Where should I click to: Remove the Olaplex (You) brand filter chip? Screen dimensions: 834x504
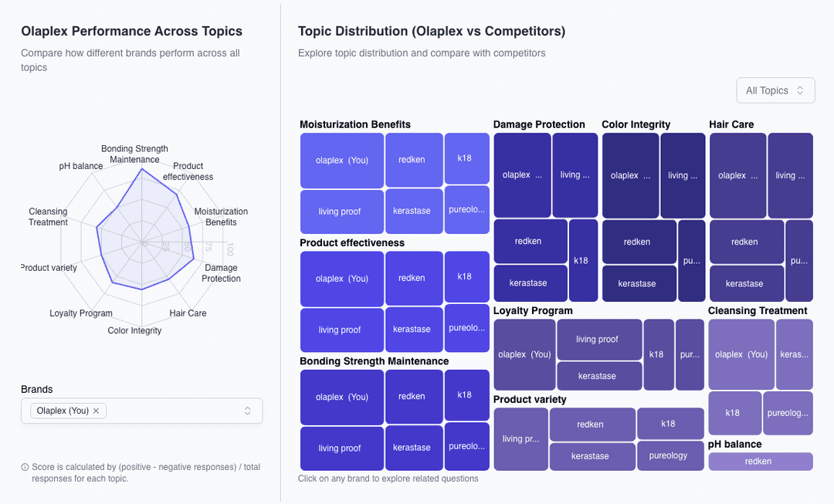(x=96, y=411)
